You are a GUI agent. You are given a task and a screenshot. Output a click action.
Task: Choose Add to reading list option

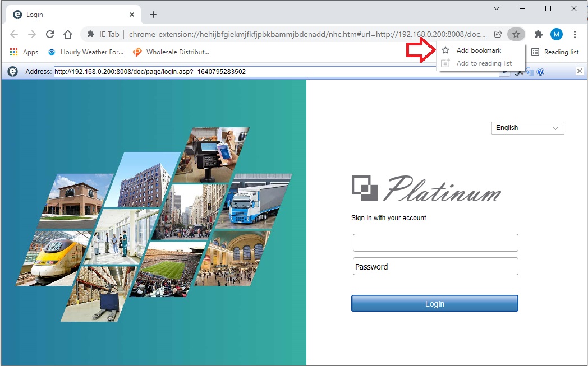point(484,63)
